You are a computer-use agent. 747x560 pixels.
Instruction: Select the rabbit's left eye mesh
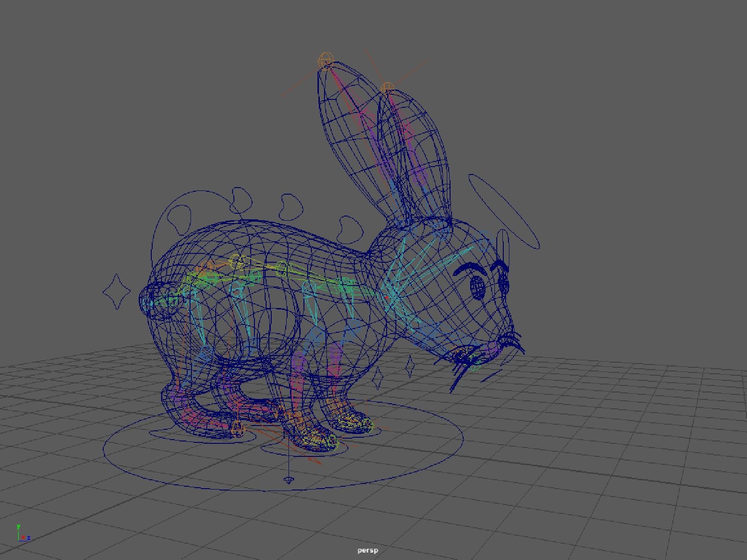tap(477, 287)
